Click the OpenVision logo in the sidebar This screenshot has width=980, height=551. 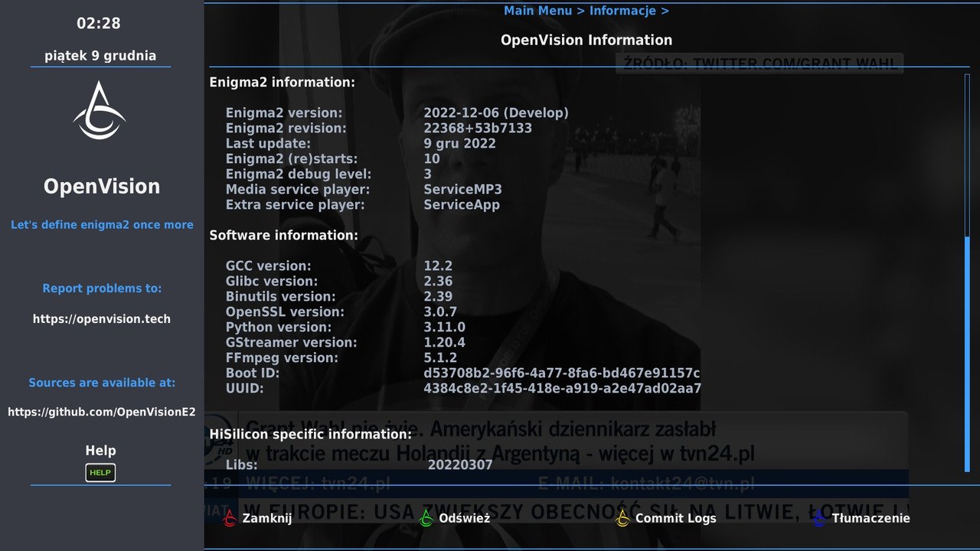(x=100, y=112)
